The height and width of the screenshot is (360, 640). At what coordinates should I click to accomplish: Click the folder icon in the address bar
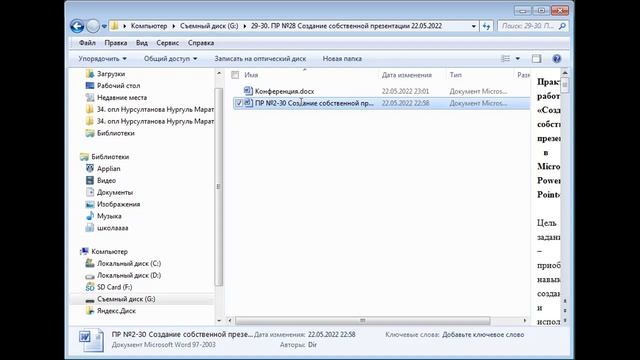tap(115, 26)
